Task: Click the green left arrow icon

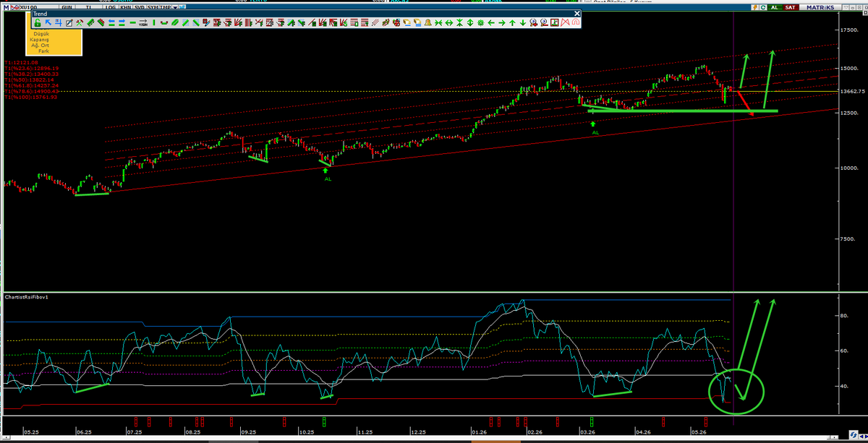Action: point(491,23)
